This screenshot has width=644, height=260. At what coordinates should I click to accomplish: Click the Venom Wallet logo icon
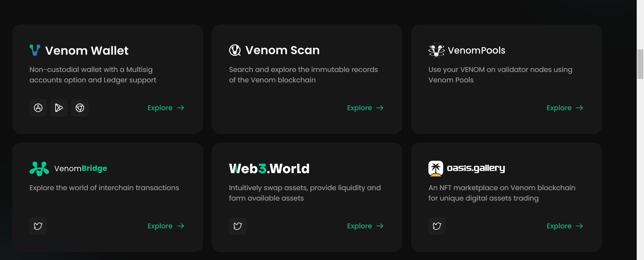35,50
